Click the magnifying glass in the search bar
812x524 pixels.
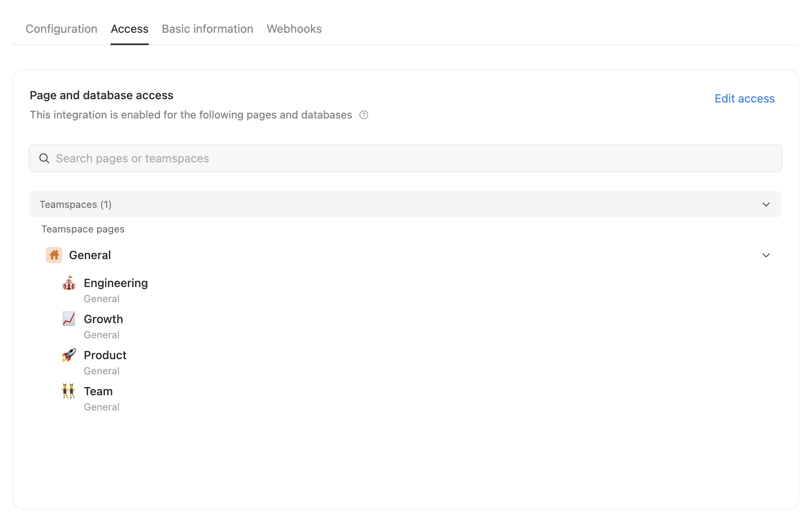pos(44,158)
